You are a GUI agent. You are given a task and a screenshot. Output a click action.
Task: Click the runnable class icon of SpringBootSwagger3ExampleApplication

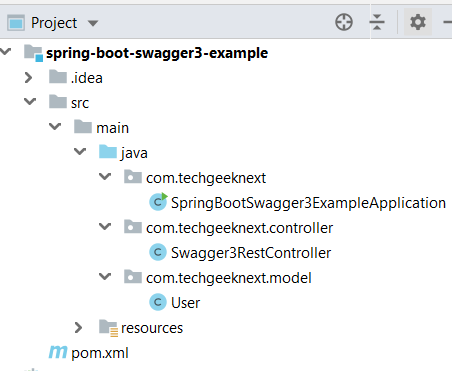(158, 202)
